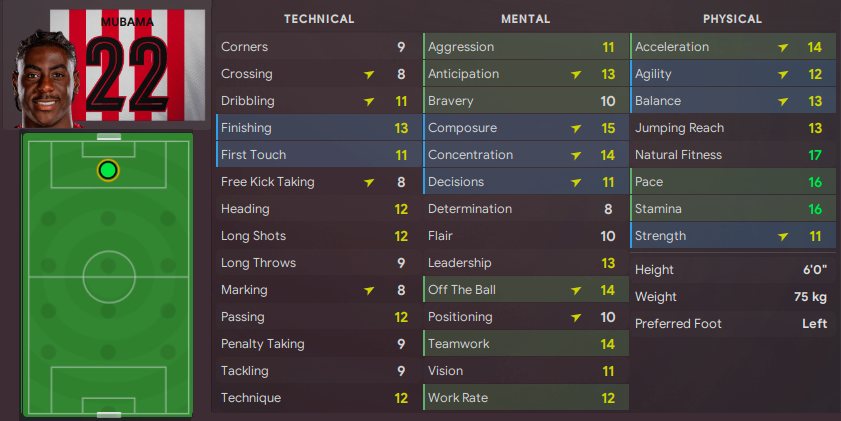Select the Natural Fitness attribute row

[x=732, y=155]
